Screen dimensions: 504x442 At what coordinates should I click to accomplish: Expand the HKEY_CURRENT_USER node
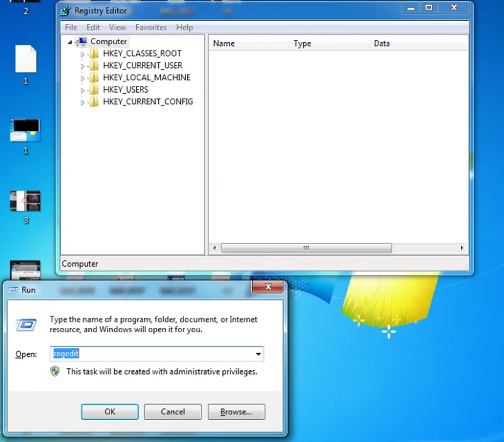83,66
